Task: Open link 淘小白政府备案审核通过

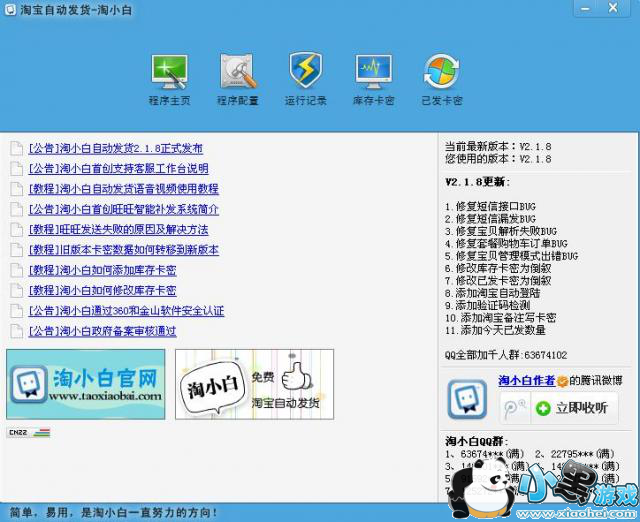Action: tap(102, 331)
